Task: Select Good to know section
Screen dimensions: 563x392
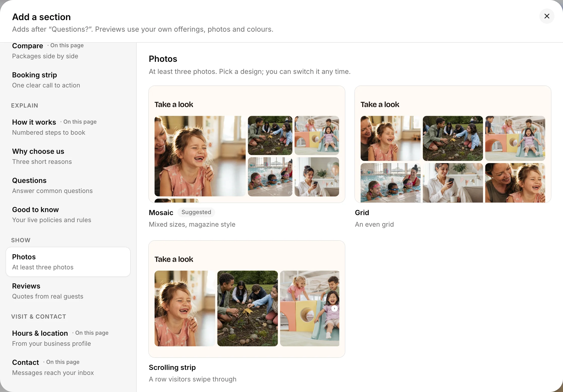Action: click(x=68, y=215)
